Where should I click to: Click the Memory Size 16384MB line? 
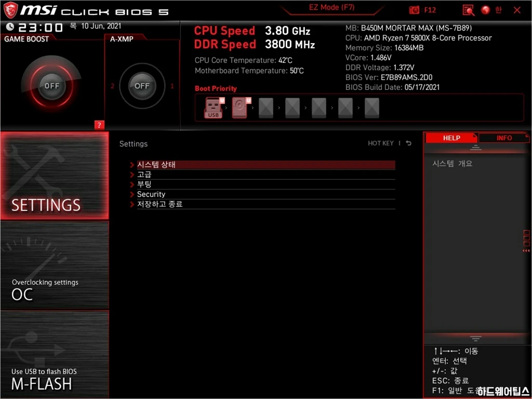[384, 48]
